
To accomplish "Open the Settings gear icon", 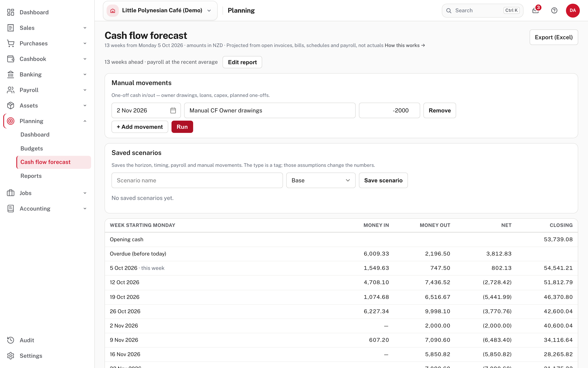I will pos(10,356).
